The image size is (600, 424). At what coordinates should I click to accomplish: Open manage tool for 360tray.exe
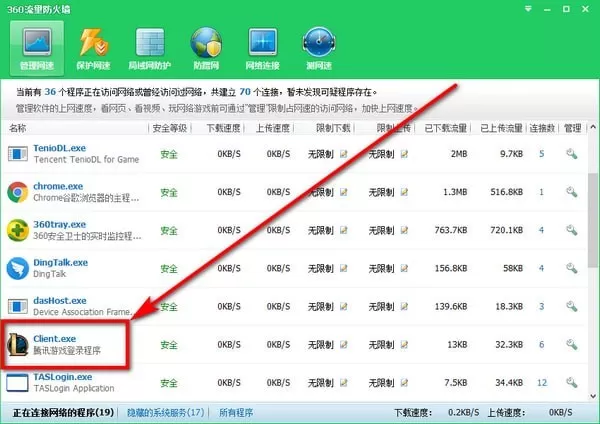[572, 230]
